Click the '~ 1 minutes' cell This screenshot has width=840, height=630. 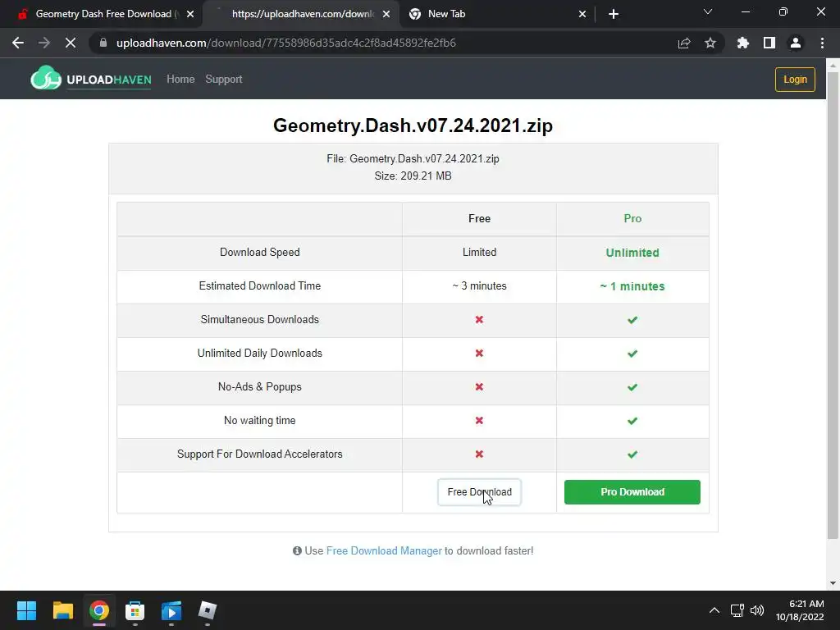click(x=632, y=286)
